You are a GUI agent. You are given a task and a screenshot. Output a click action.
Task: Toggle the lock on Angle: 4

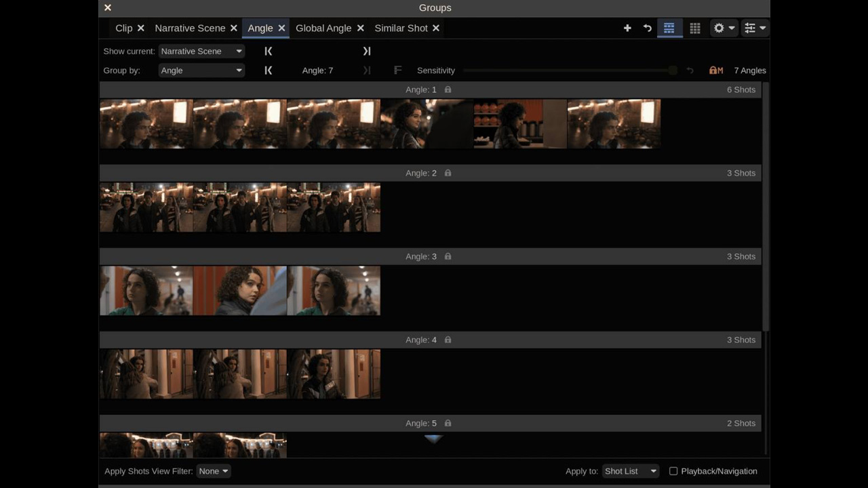448,340
